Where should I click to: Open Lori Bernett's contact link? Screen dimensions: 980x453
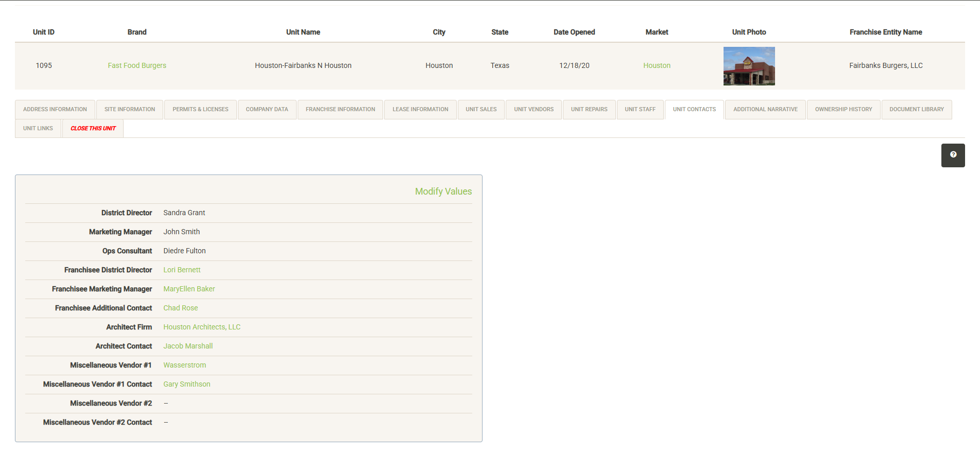tap(182, 270)
